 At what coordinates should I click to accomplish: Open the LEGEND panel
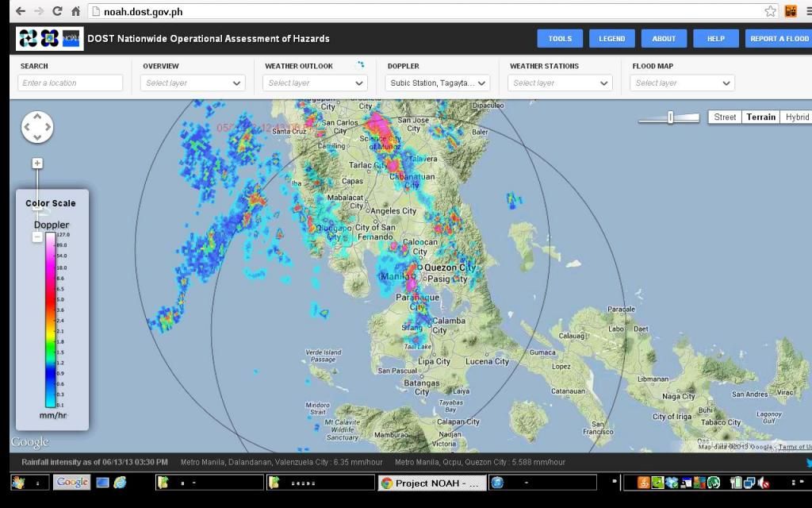[x=612, y=38]
